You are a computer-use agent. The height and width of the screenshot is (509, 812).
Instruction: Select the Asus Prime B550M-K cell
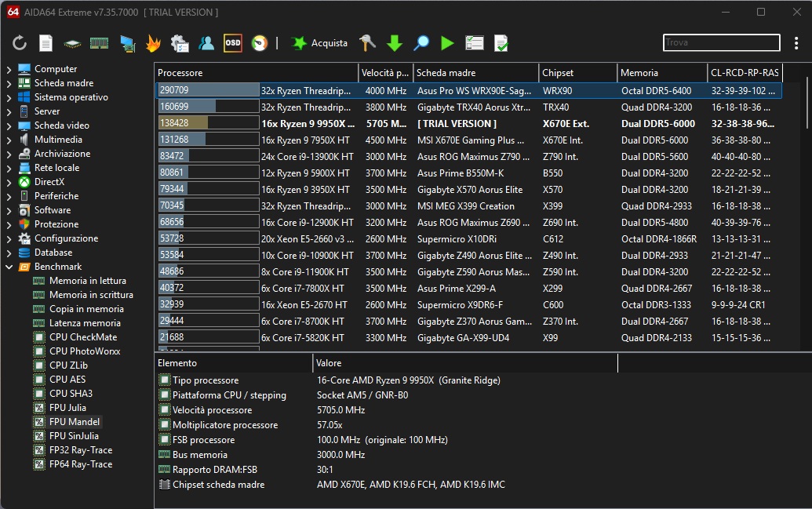tap(461, 173)
